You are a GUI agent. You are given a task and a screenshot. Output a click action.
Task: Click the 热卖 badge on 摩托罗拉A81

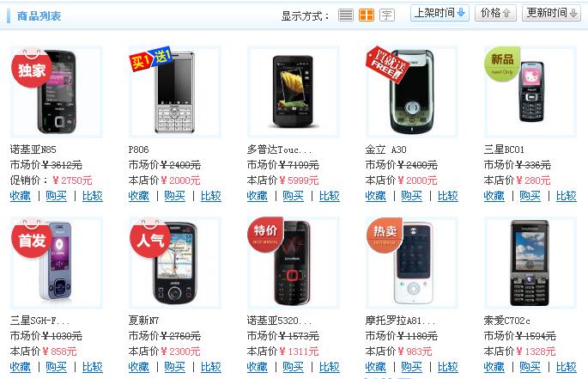[x=385, y=235]
